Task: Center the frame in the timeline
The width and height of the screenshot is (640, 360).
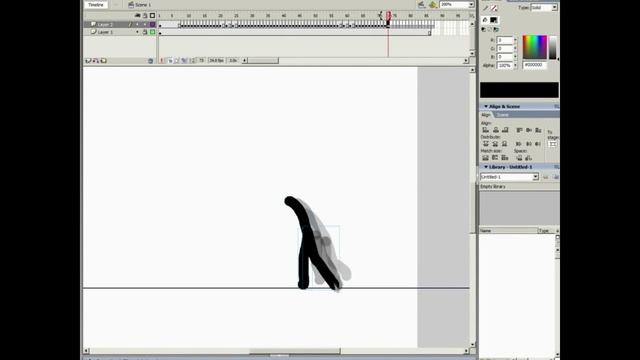Action: point(162,60)
